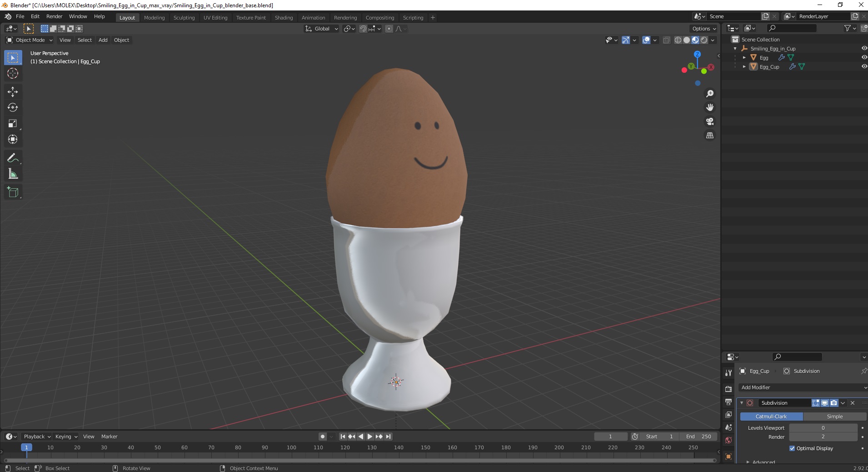868x472 pixels.
Task: Click the pan view hand icon
Action: pyautogui.click(x=710, y=107)
